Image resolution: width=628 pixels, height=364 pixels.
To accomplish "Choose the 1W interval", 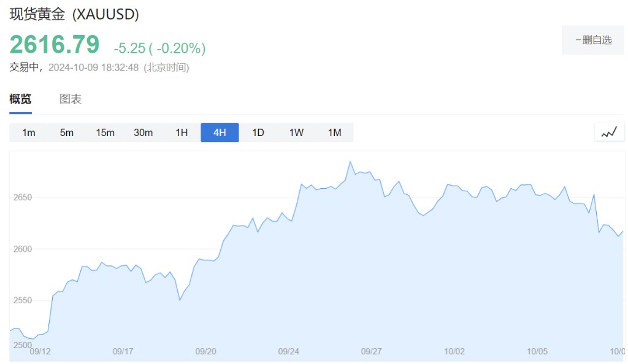I will [296, 132].
